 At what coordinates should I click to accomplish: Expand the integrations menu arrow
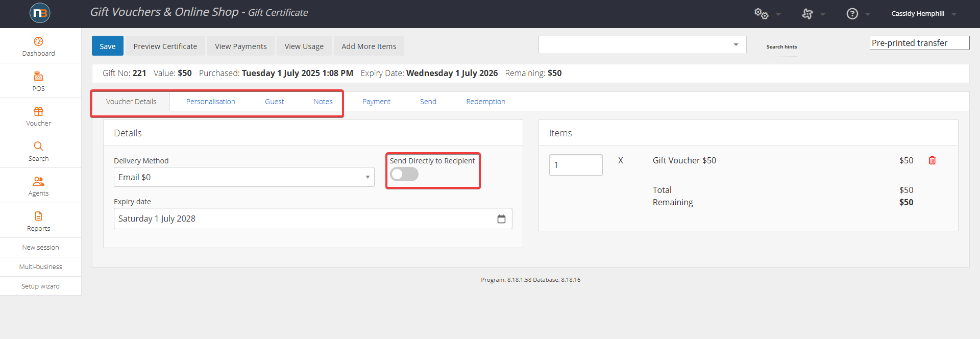click(823, 14)
